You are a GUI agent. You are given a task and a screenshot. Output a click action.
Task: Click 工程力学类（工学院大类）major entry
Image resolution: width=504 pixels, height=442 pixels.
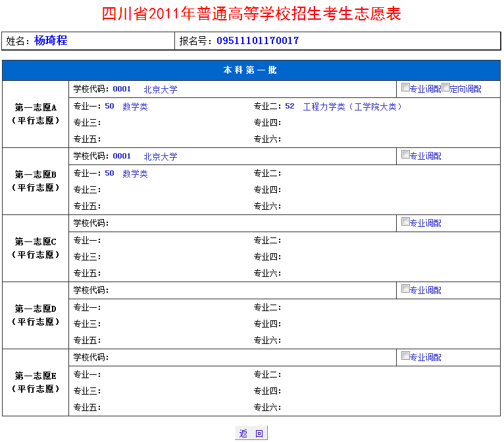tap(353, 107)
